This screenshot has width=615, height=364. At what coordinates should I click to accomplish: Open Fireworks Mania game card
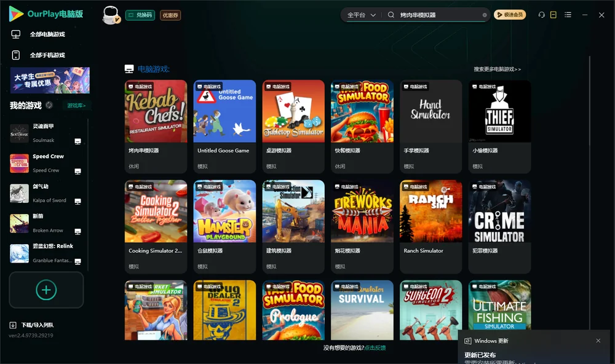pos(362,227)
